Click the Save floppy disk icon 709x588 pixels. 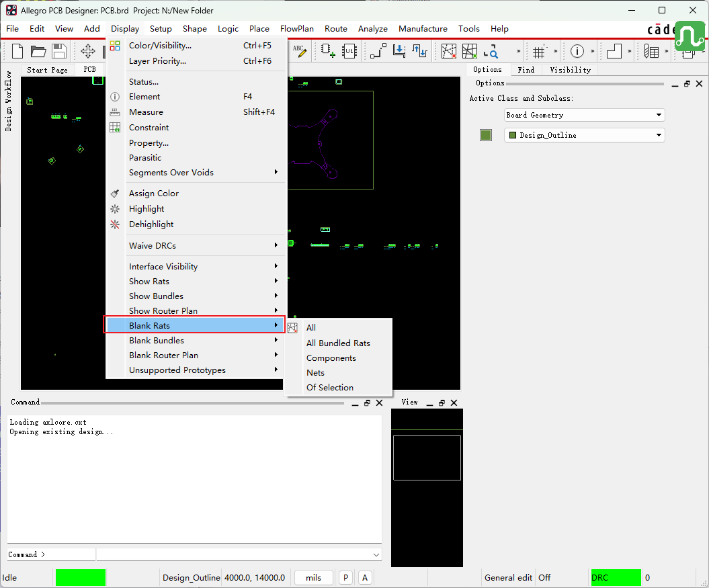[58, 51]
